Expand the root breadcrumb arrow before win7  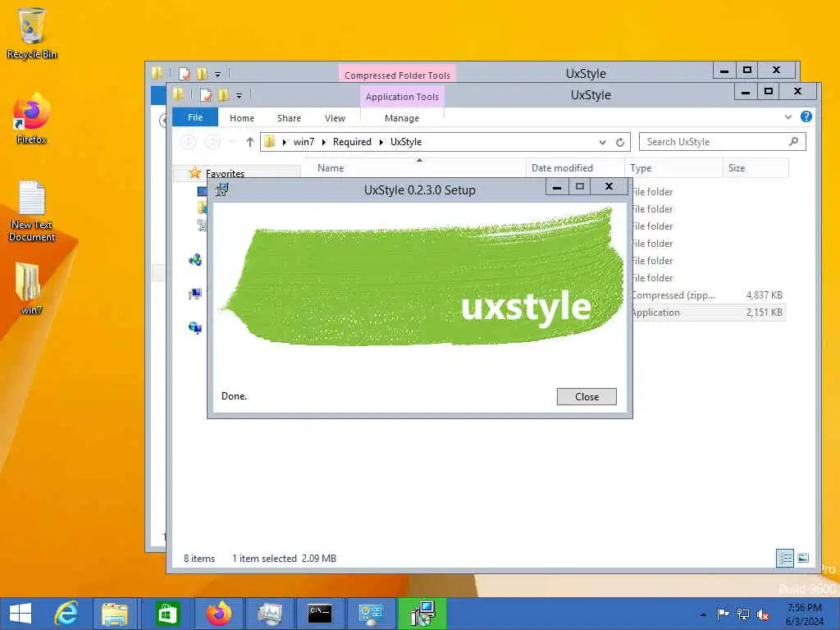point(285,142)
